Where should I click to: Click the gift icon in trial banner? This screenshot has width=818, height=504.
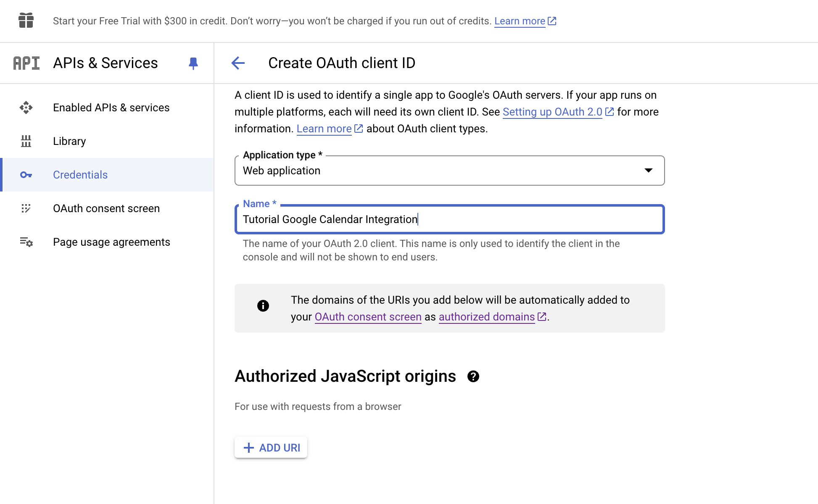(x=26, y=20)
